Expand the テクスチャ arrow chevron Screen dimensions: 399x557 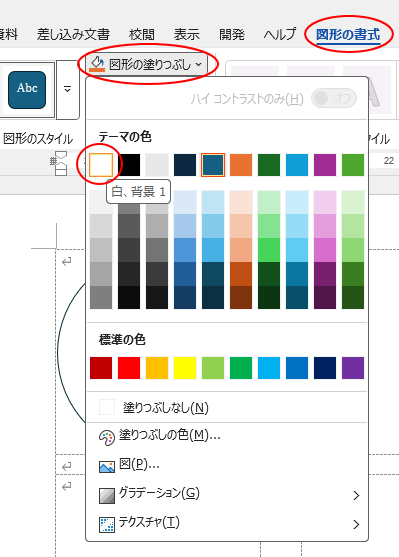click(x=356, y=524)
